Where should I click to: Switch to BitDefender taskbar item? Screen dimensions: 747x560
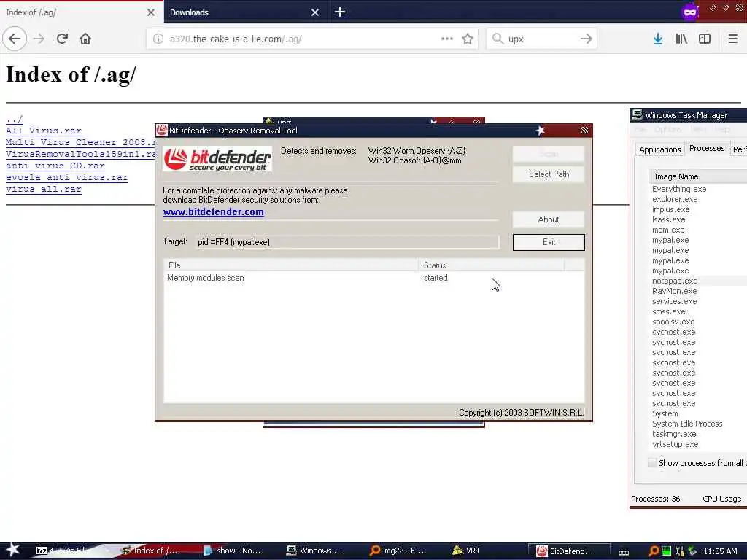570,551
